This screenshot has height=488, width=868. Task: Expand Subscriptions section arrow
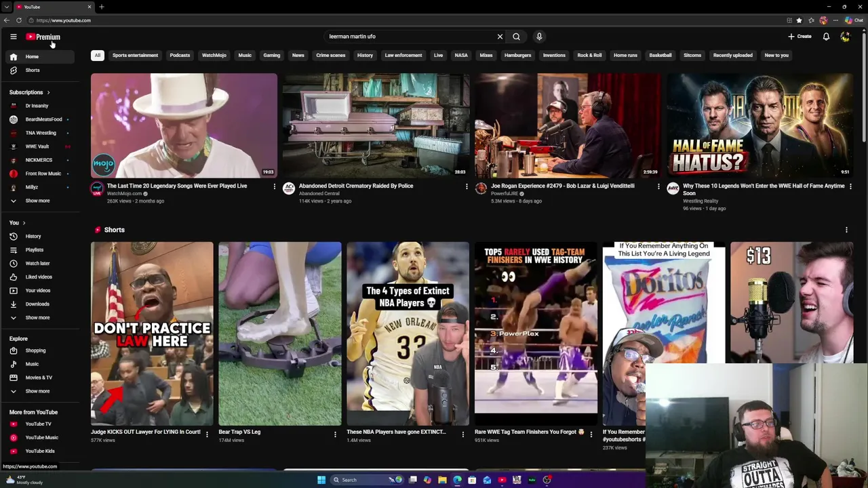click(x=48, y=92)
